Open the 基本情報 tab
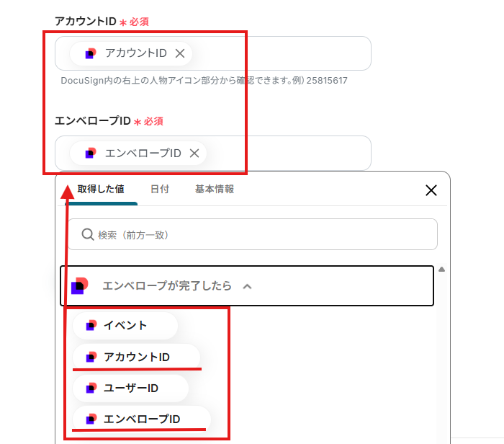The image size is (504, 444). pyautogui.click(x=214, y=190)
